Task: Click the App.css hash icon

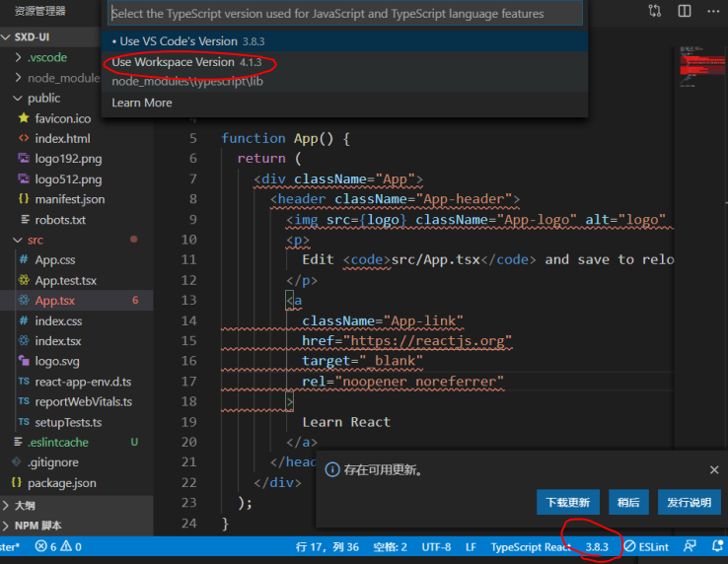Action: pos(24,259)
